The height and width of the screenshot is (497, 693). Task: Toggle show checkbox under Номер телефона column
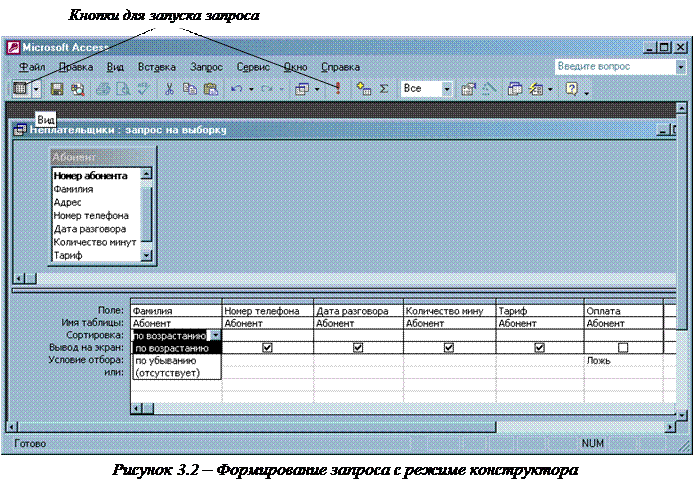point(267,348)
